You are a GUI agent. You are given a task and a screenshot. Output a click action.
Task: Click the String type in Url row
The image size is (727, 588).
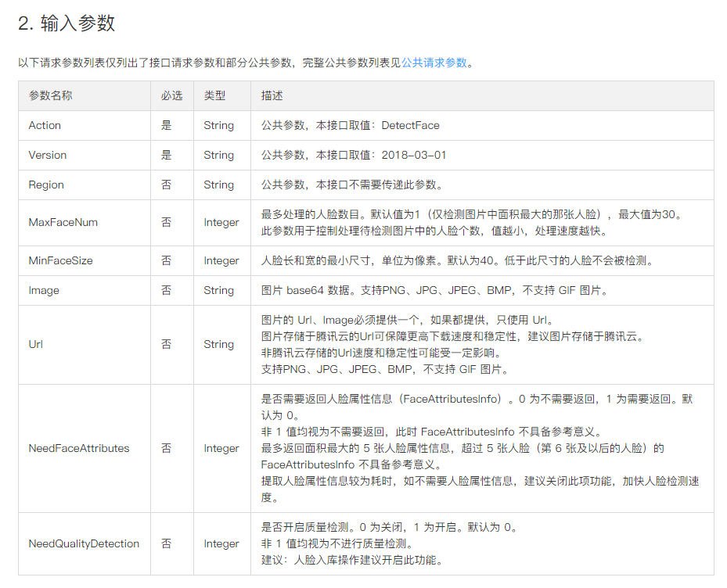point(218,344)
